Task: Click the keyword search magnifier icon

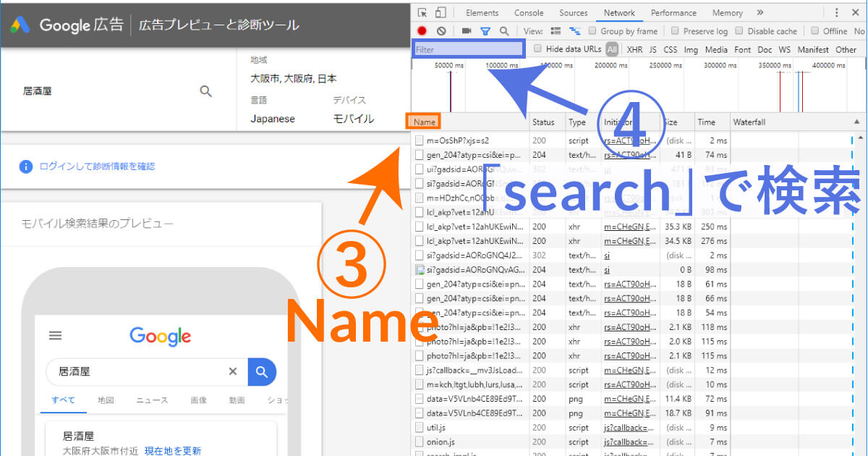Action: (x=206, y=91)
